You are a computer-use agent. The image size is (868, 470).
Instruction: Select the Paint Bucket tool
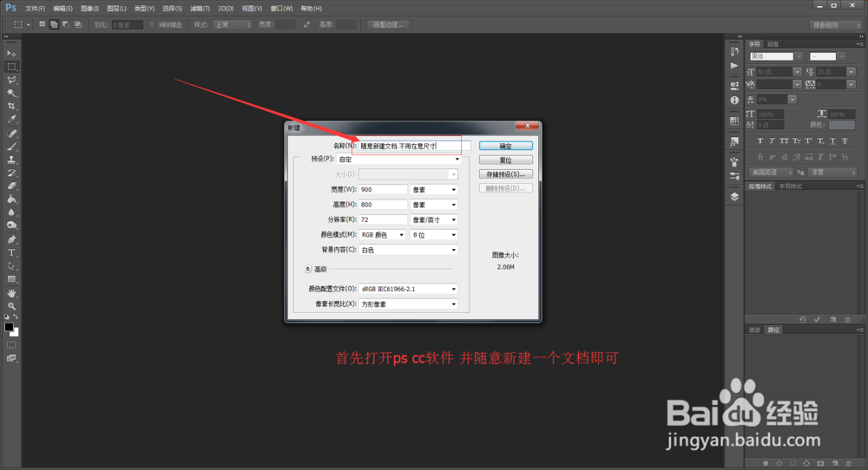[11, 199]
